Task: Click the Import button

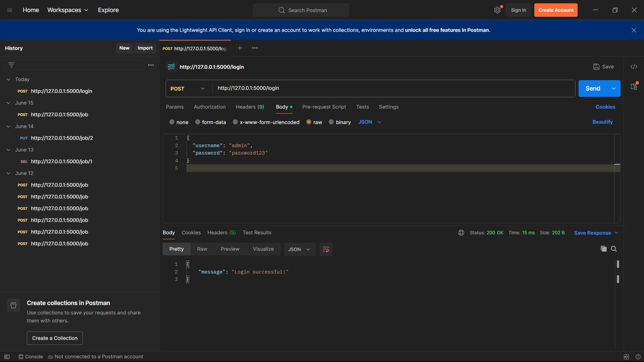Action: click(x=145, y=48)
